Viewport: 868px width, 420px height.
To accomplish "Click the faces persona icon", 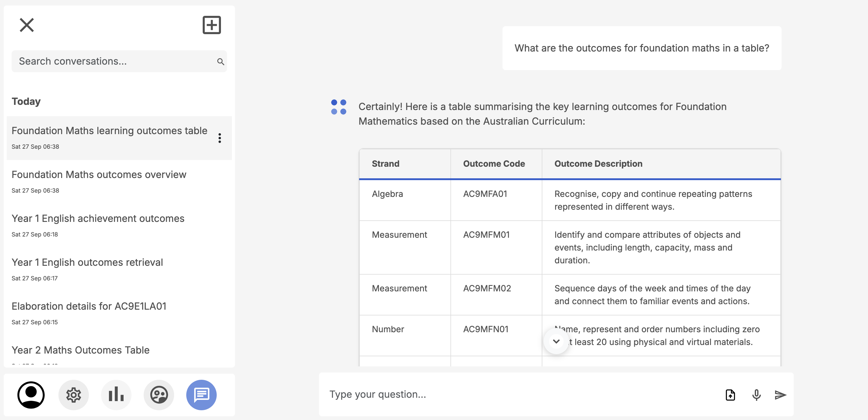I will tap(159, 395).
